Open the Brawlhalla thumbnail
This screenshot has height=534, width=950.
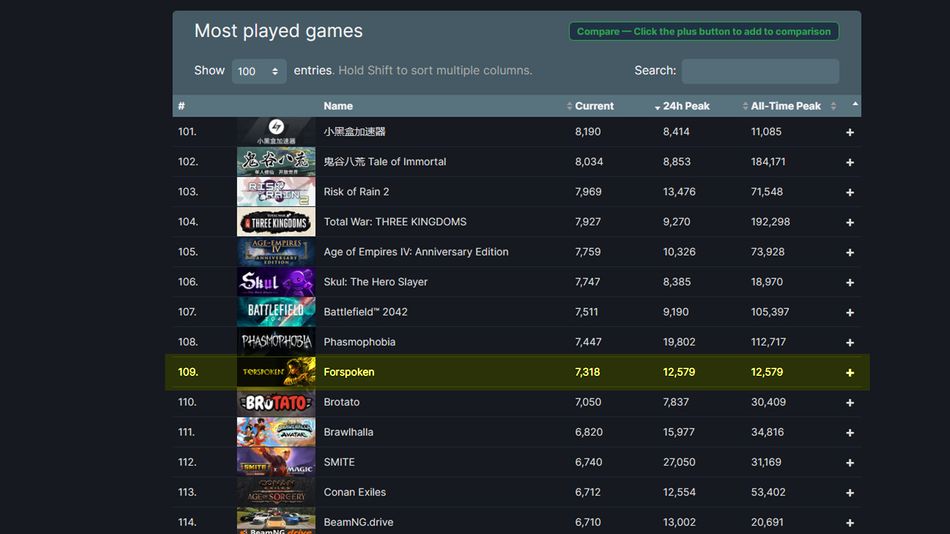(x=276, y=432)
